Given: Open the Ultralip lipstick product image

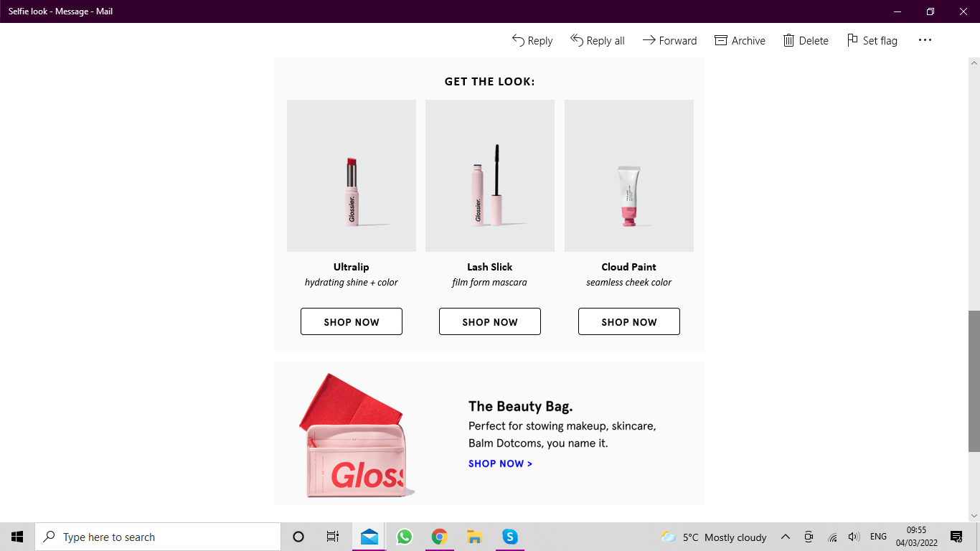Looking at the screenshot, I should point(352,176).
